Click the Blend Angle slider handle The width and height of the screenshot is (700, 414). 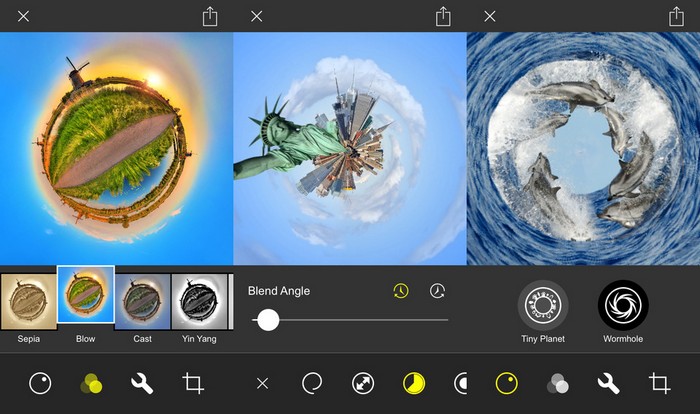268,320
